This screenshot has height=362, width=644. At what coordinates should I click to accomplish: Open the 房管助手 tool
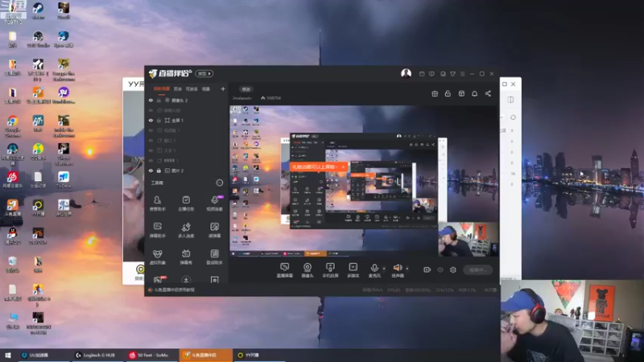click(x=157, y=204)
